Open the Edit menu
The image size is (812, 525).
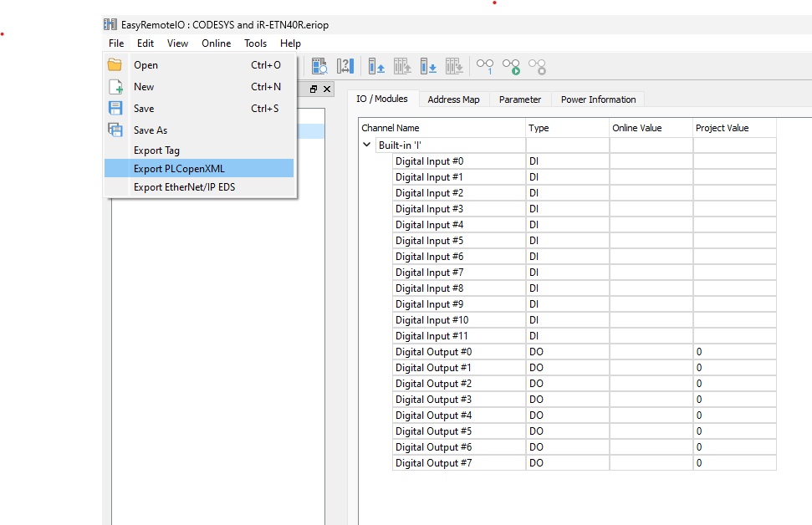(x=145, y=43)
